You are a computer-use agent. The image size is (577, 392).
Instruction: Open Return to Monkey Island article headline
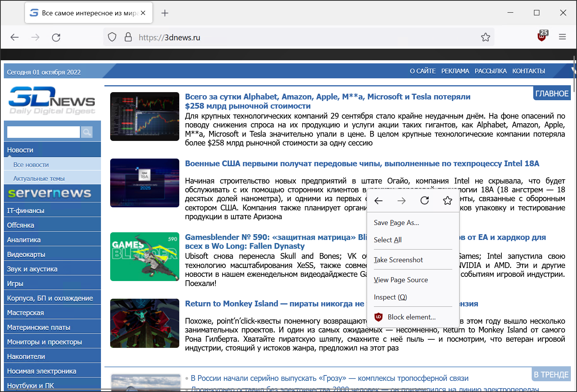point(274,304)
